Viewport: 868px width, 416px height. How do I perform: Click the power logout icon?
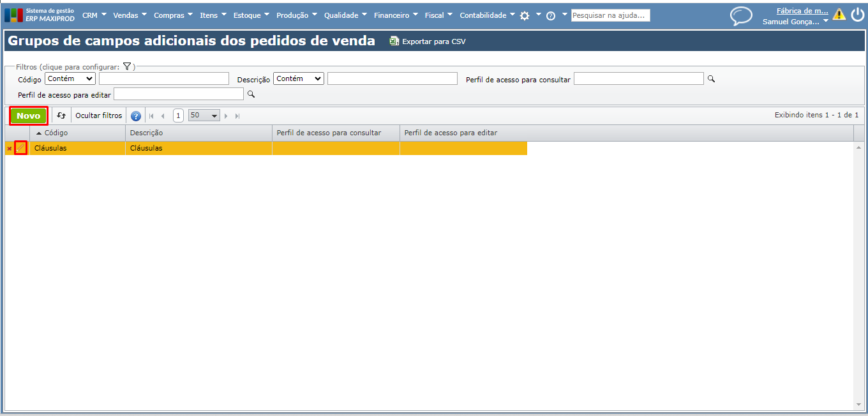pyautogui.click(x=857, y=14)
